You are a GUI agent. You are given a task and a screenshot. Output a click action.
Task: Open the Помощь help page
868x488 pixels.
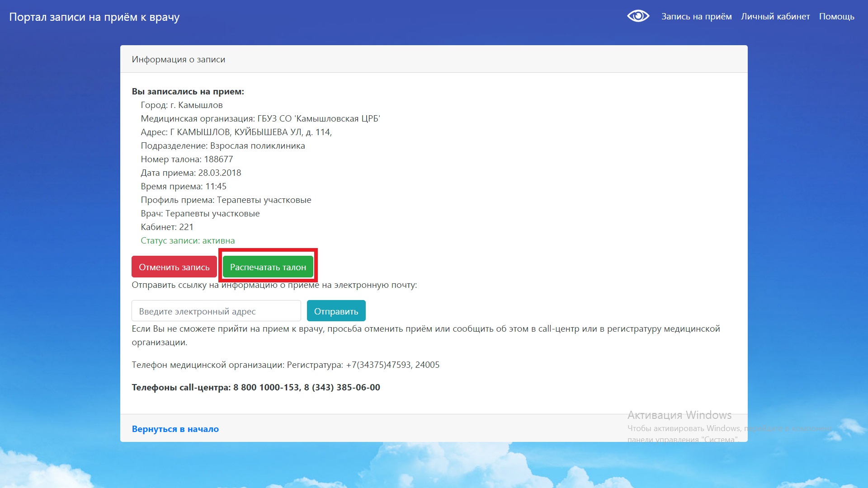click(836, 17)
